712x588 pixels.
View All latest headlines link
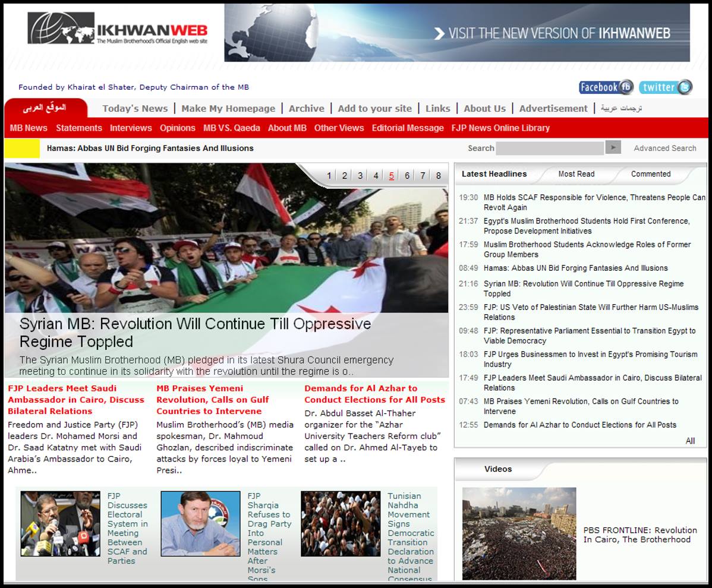pyautogui.click(x=690, y=441)
